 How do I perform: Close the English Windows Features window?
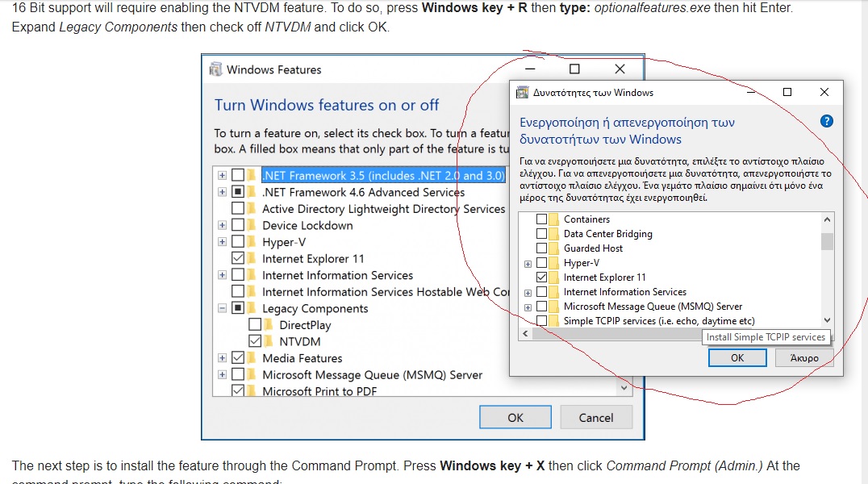(620, 69)
